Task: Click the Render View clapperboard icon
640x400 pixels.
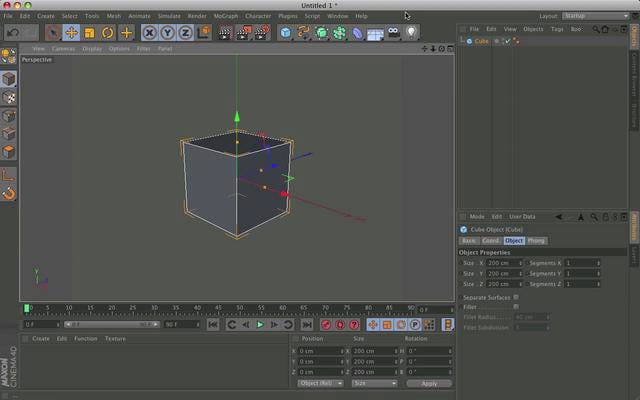Action: click(225, 33)
